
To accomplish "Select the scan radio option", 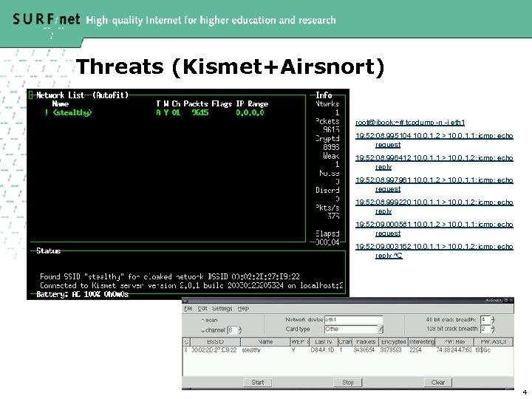I will click(209, 320).
